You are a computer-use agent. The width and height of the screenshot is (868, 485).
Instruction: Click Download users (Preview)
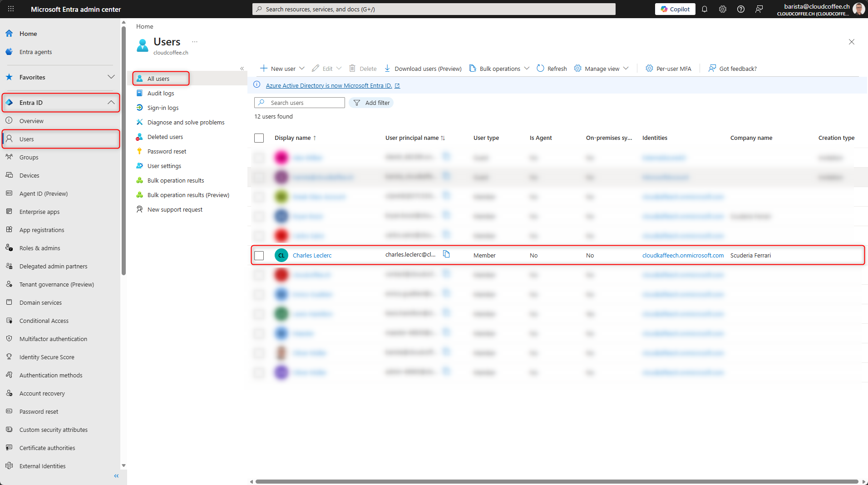[423, 69]
